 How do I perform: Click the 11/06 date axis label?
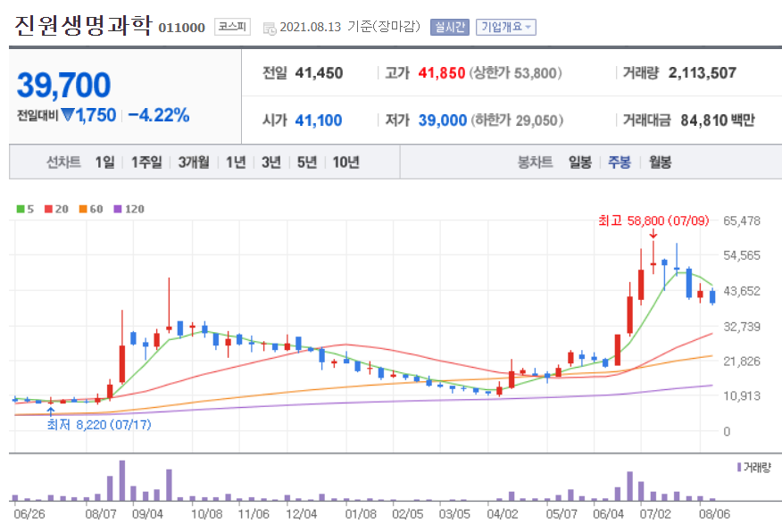pyautogui.click(x=254, y=514)
